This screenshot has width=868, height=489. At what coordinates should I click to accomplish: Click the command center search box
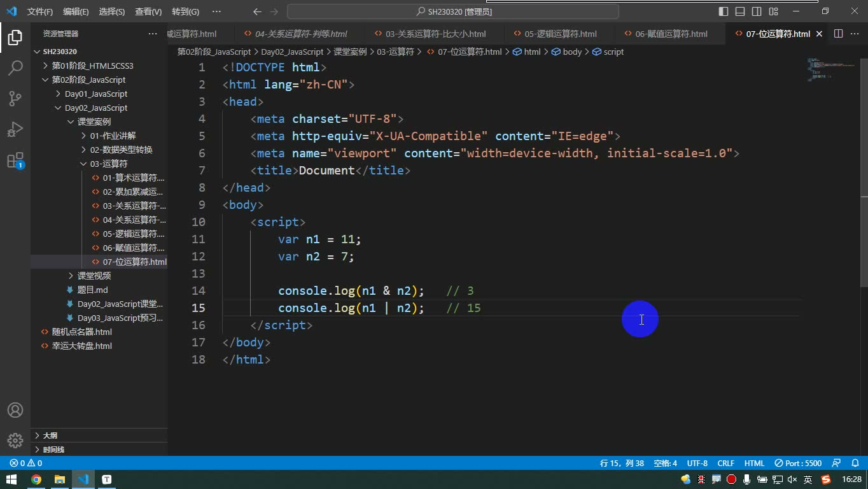pyautogui.click(x=453, y=11)
